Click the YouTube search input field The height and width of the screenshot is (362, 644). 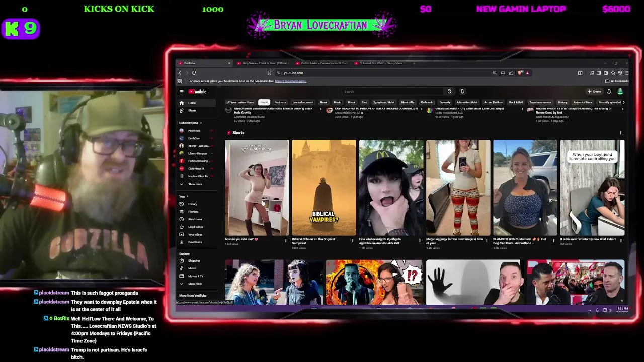(392, 92)
